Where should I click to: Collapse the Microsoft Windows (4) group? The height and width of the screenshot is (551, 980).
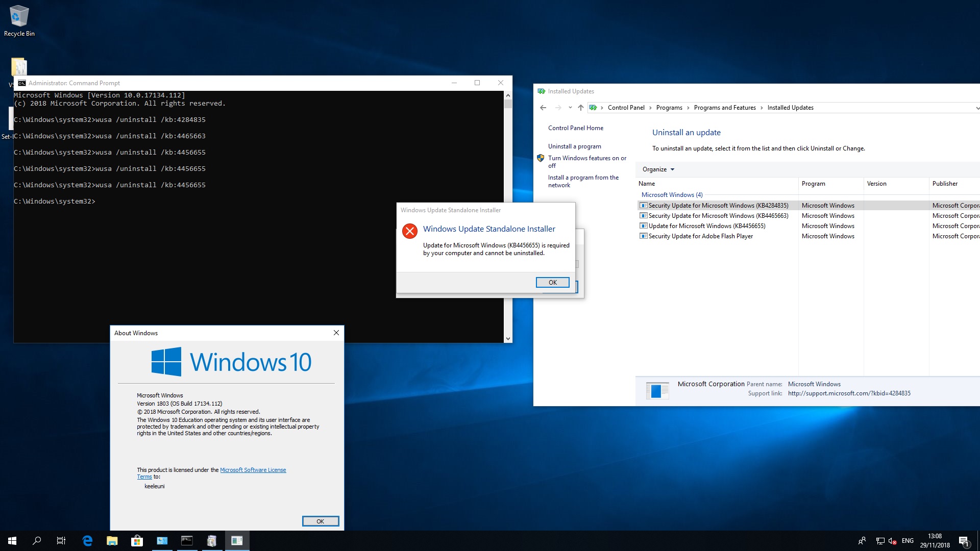coord(672,195)
